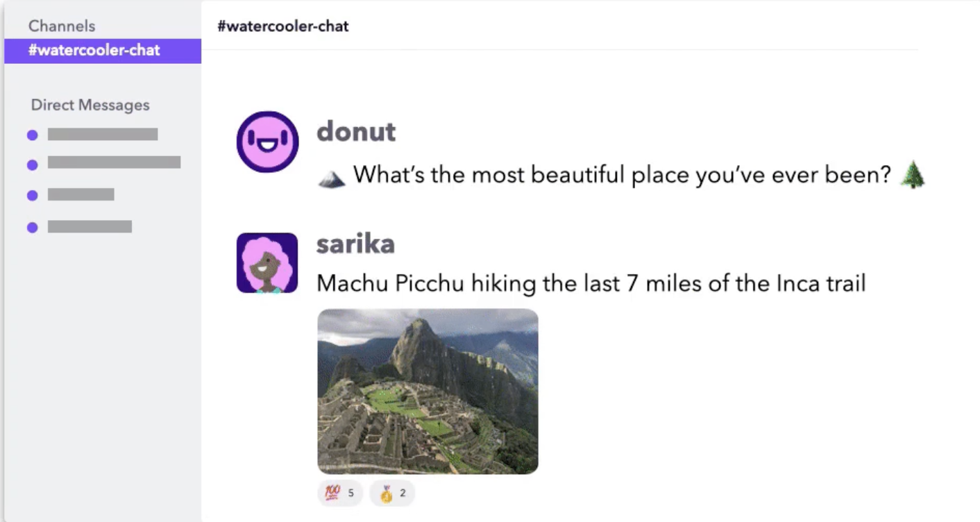Click the message about the Inca trail

tap(591, 283)
